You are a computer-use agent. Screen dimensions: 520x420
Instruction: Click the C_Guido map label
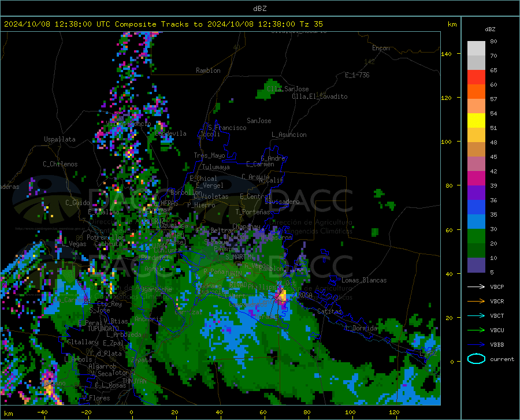[77, 203]
